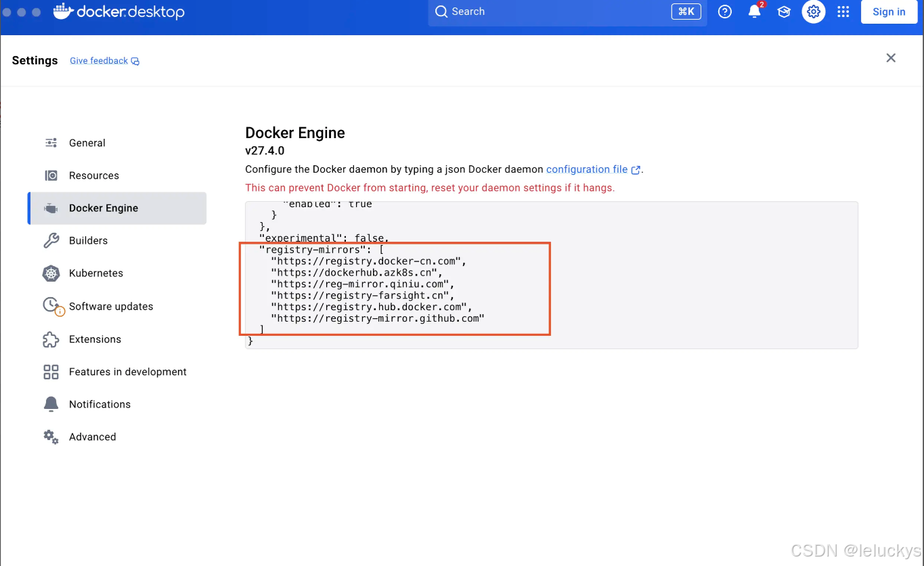Click the Resources disk icon
This screenshot has width=924, height=566.
51,175
